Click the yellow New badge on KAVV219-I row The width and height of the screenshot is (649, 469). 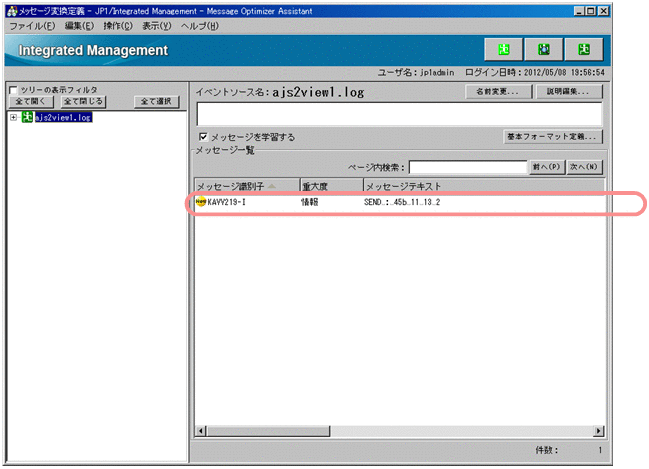201,202
